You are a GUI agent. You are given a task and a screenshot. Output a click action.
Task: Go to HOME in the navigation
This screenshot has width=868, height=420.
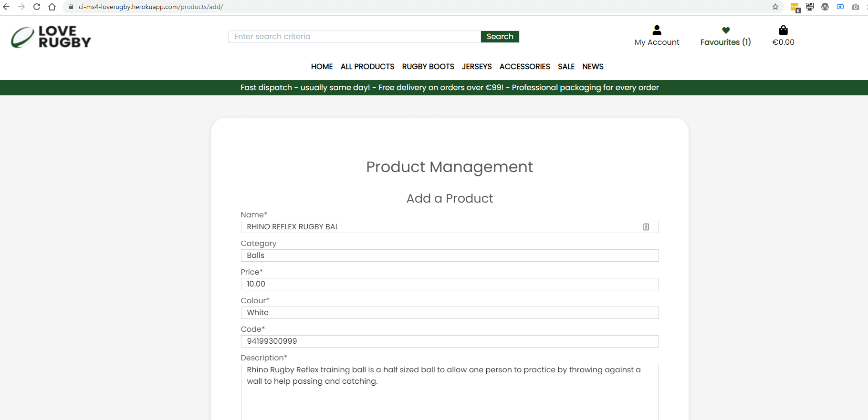[322, 67]
